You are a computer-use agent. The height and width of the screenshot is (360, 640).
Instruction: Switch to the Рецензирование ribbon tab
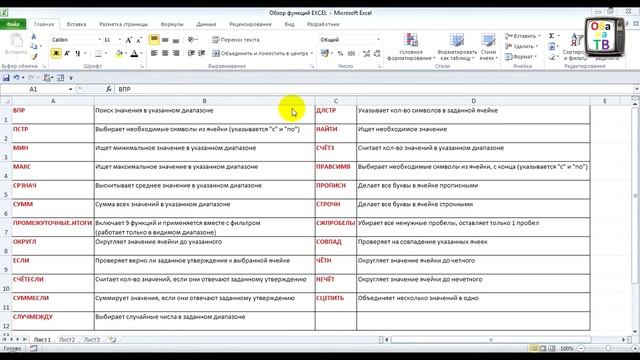(x=250, y=24)
